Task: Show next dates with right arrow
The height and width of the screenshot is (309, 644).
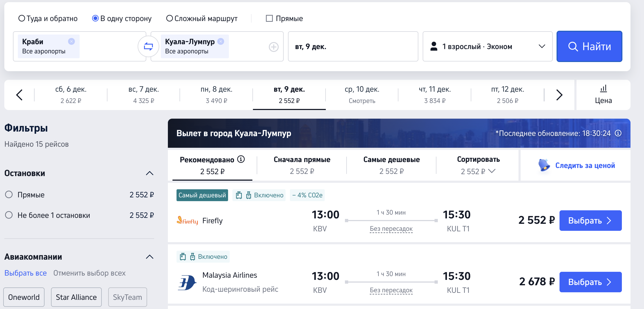Action: 559,95
